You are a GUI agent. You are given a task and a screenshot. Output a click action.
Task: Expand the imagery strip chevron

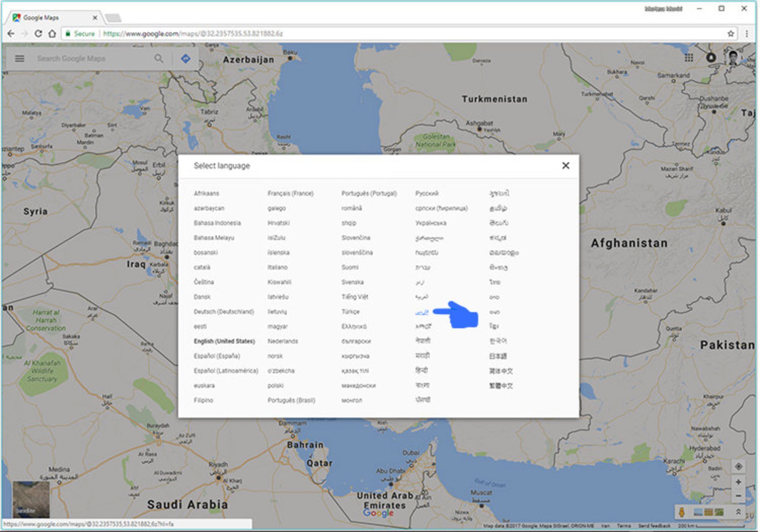point(738,512)
